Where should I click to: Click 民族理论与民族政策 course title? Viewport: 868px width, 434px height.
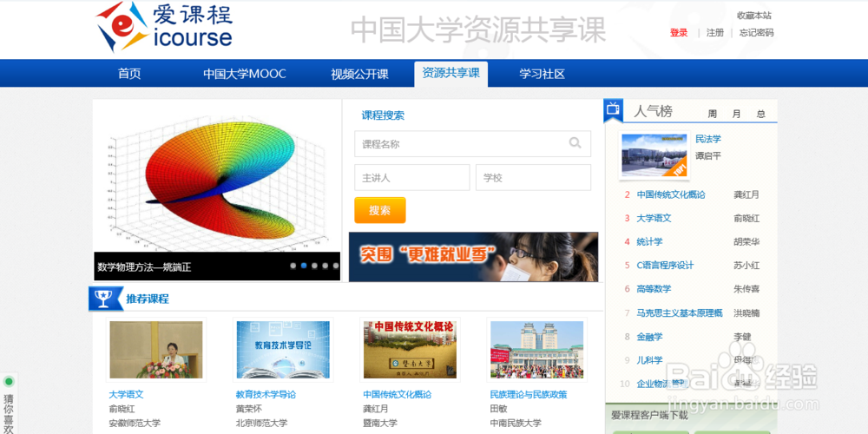point(529,395)
